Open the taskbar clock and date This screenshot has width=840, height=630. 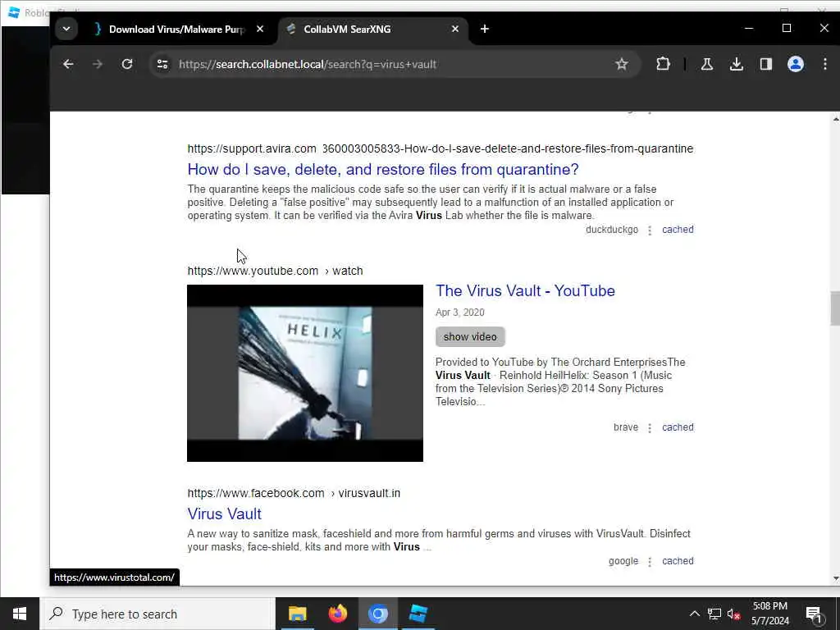pyautogui.click(x=769, y=614)
